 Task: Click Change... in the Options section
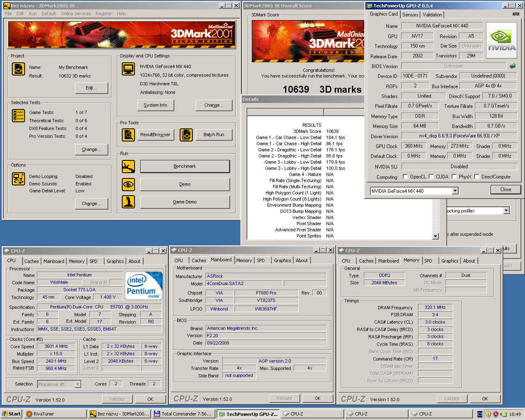pyautogui.click(x=91, y=204)
